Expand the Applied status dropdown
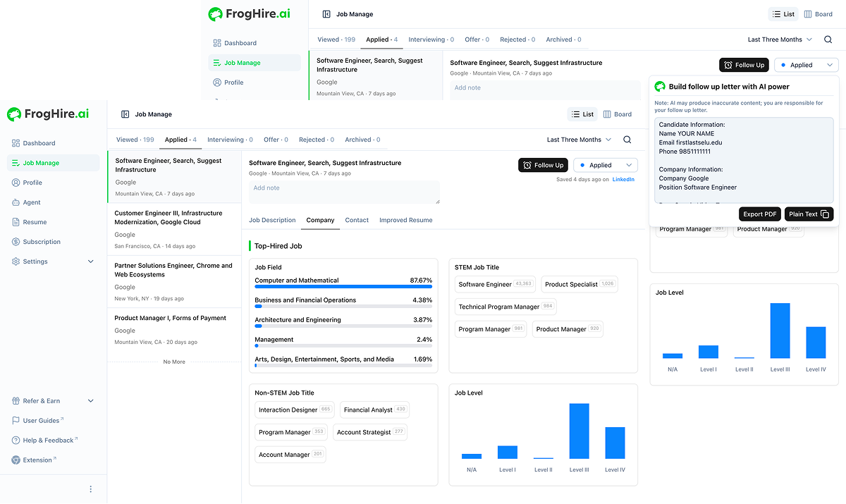This screenshot has height=504, width=846. 605,164
